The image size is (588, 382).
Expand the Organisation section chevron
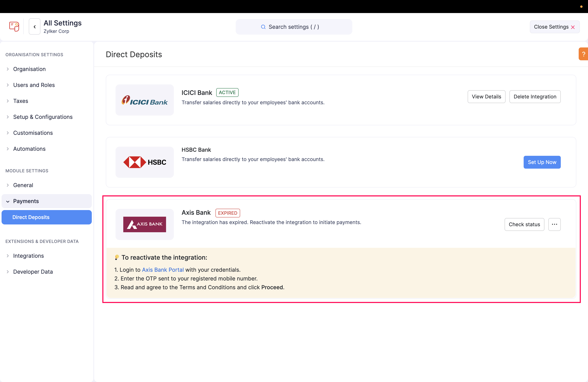click(x=8, y=69)
